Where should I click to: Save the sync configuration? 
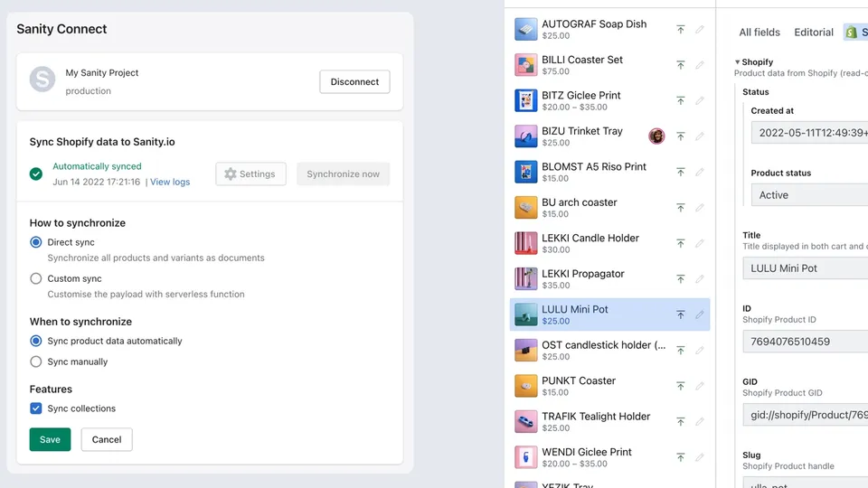pyautogui.click(x=50, y=439)
